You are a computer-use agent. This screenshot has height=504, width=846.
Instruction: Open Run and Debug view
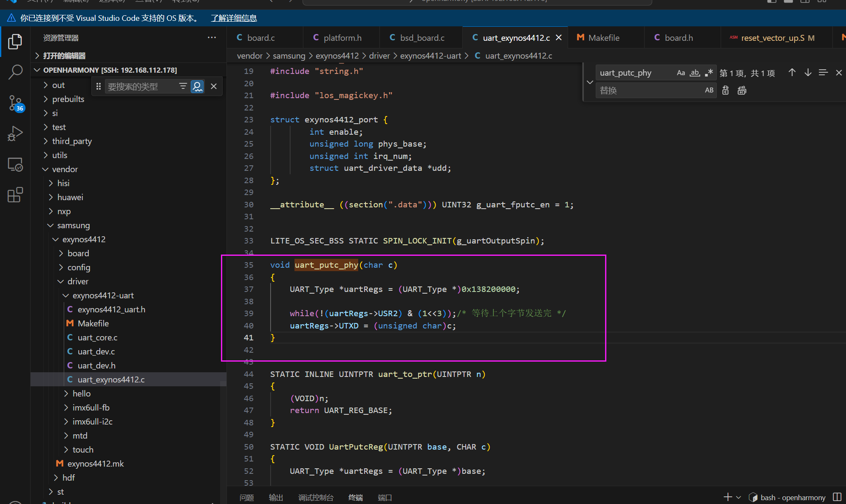[x=15, y=134]
